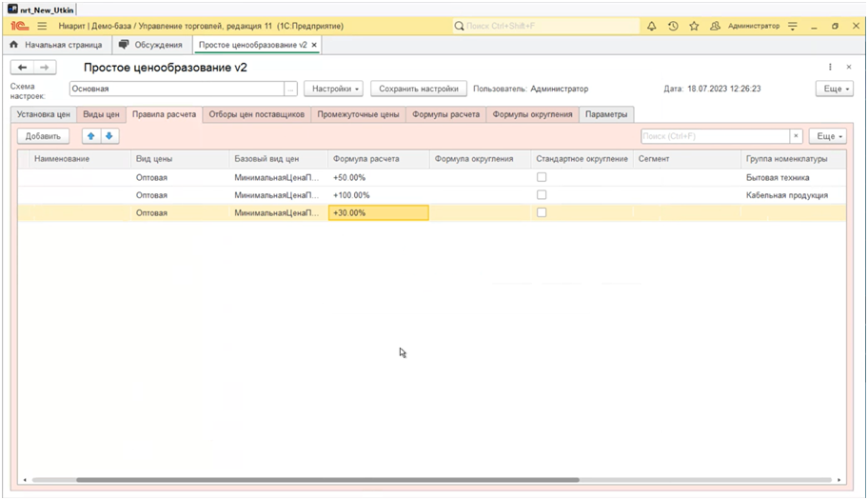Open the Обсуждения tab
The height and width of the screenshot is (500, 868).
tap(152, 45)
